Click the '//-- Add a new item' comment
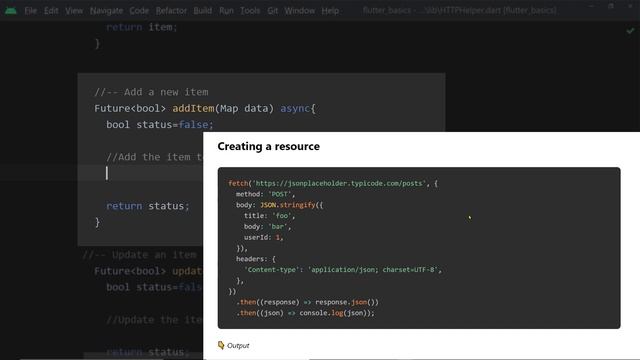640x360 pixels. (x=151, y=92)
